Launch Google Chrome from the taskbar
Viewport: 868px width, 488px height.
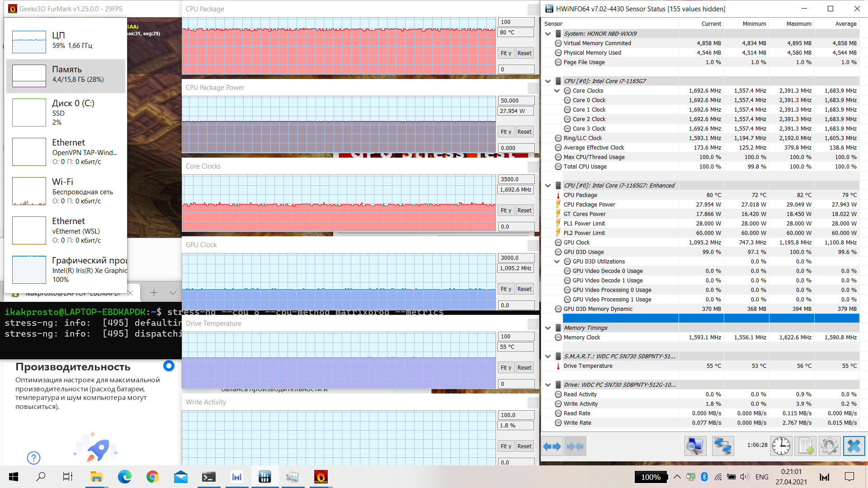tap(152, 477)
